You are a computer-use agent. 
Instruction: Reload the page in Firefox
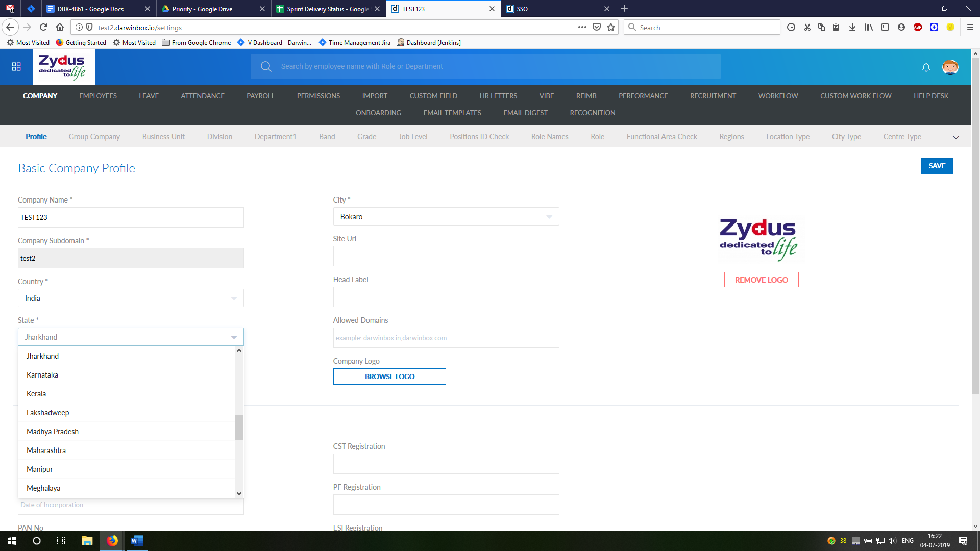(x=43, y=28)
